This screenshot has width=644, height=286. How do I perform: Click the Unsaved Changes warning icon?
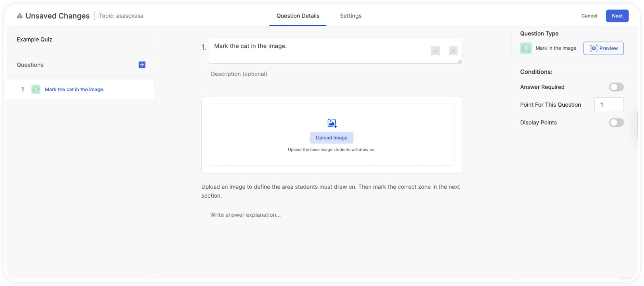20,16
